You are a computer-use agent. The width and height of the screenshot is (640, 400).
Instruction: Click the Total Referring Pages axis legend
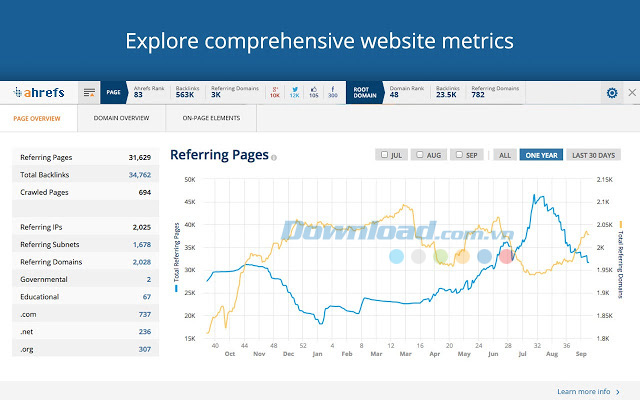176,257
